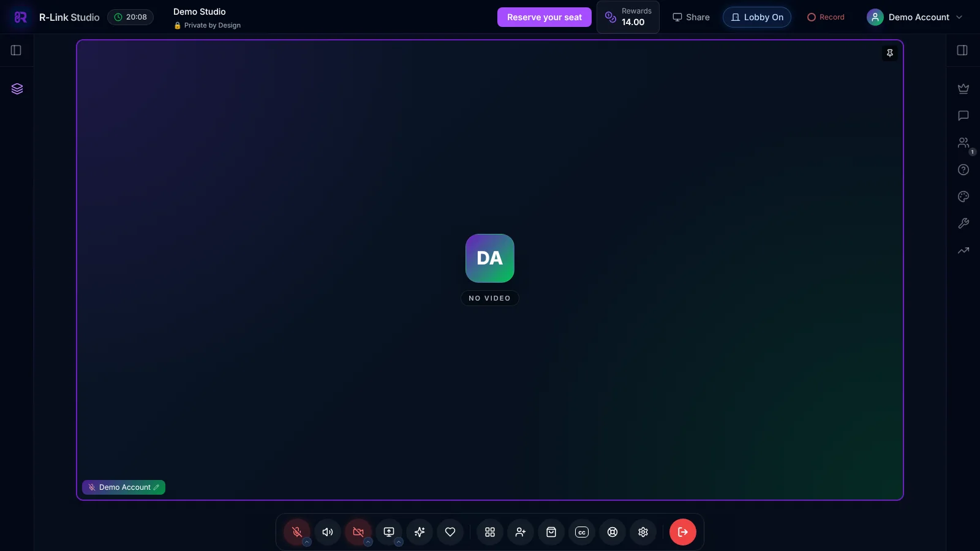
Task: Leave the studio with red exit button
Action: (x=683, y=532)
